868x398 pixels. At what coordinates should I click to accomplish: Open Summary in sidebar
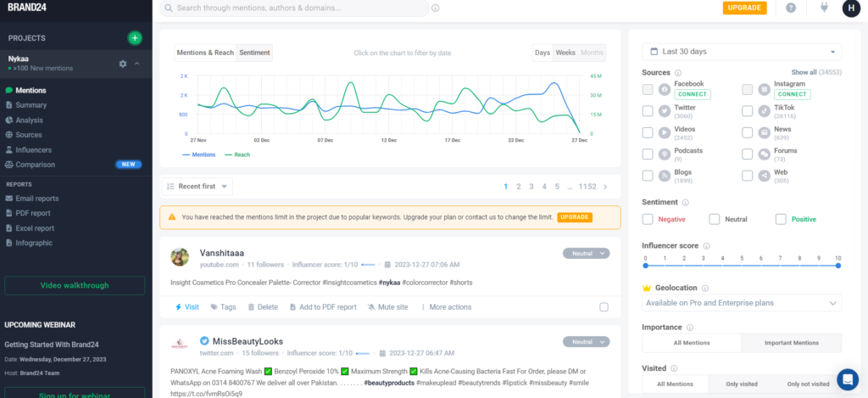[x=31, y=105]
